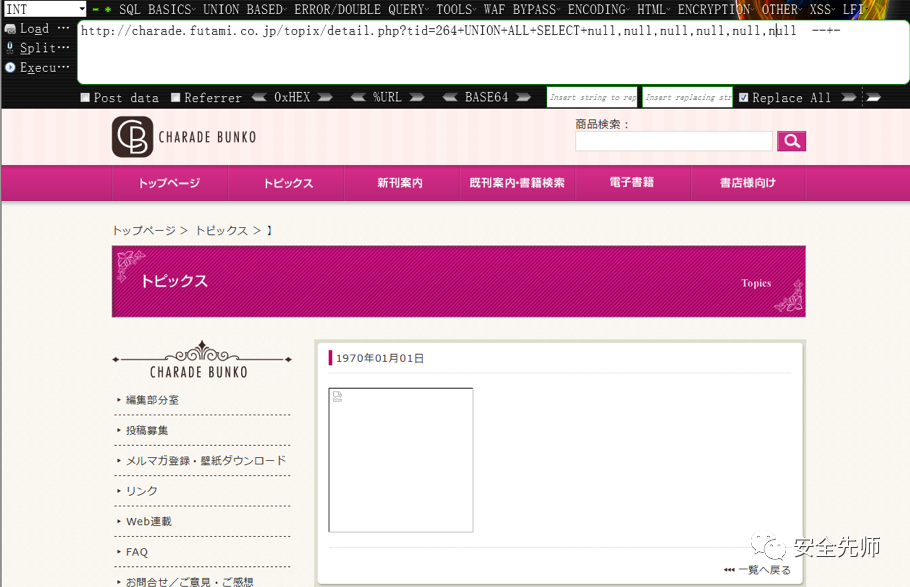Open the ERROR/DOUBLE QUERY menu
The image size is (910, 587).
tap(361, 10)
